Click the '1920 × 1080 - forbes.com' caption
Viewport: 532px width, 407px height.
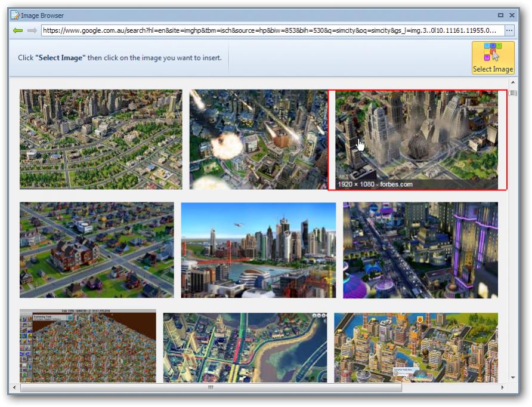(x=375, y=184)
